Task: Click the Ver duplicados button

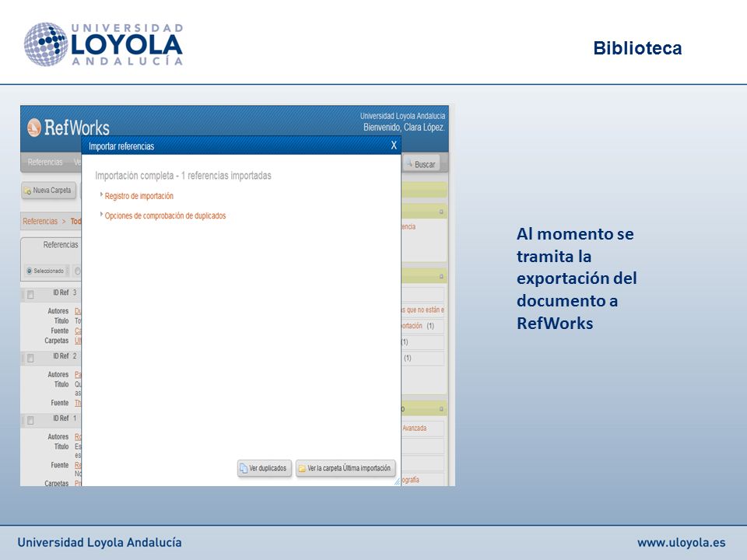Action: (x=265, y=468)
